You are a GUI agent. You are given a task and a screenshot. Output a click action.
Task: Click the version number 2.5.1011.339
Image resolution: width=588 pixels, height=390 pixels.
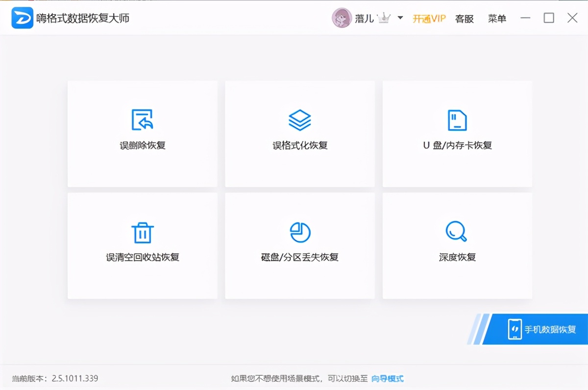[x=75, y=379]
